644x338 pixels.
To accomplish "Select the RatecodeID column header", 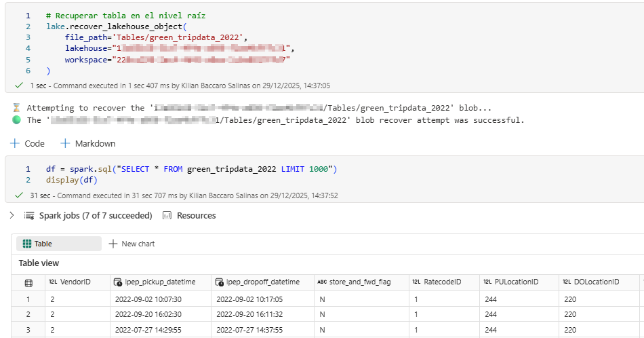I will click(x=445, y=282).
